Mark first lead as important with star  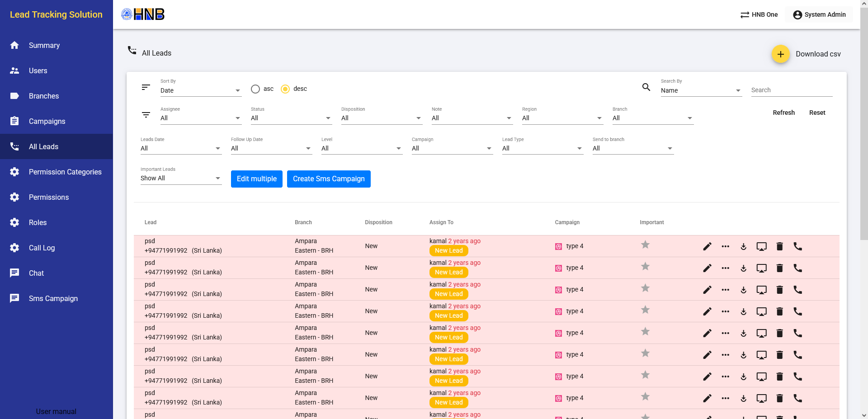click(x=645, y=245)
